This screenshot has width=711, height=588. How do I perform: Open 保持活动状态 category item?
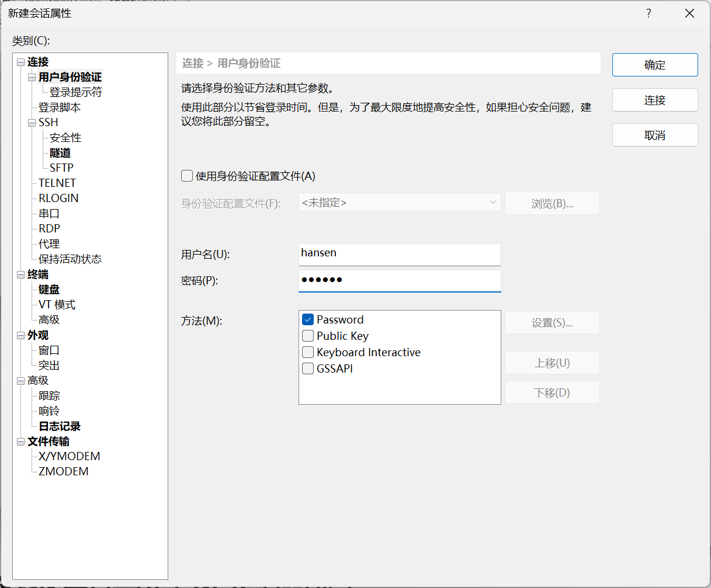click(70, 259)
